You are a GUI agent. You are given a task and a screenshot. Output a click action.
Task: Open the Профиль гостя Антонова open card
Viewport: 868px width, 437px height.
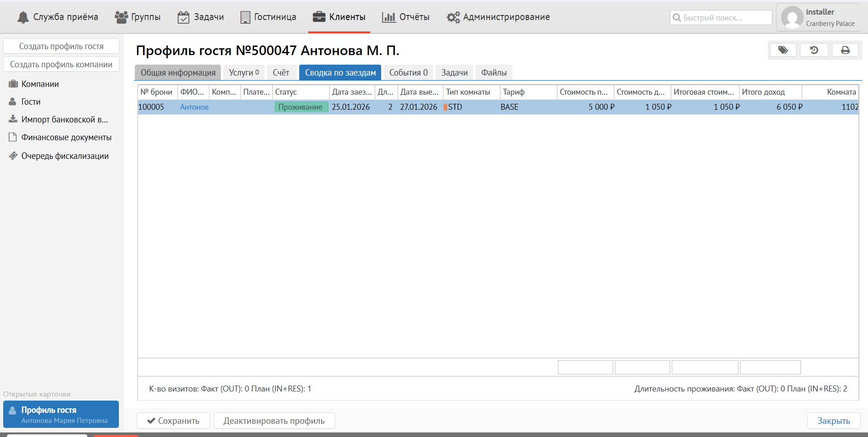(61, 414)
